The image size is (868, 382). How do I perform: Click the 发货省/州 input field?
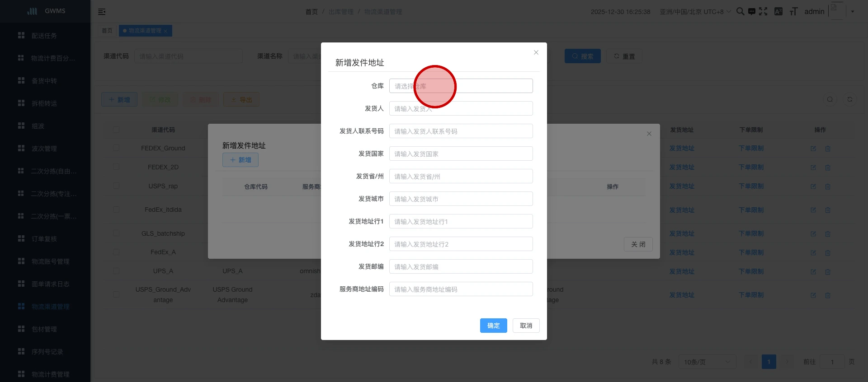pos(461,176)
